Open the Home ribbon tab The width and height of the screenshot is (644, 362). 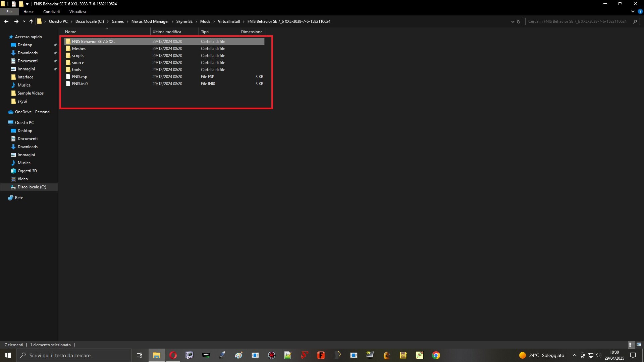[x=29, y=12]
